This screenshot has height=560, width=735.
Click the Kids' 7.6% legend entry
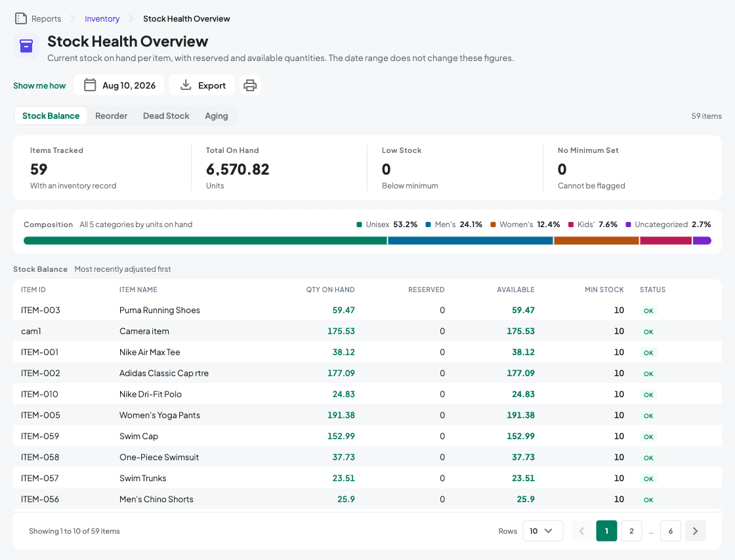[593, 225]
